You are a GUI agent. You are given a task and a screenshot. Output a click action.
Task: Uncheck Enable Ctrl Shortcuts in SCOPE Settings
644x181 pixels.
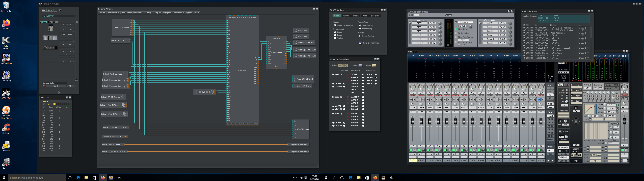coord(335,25)
